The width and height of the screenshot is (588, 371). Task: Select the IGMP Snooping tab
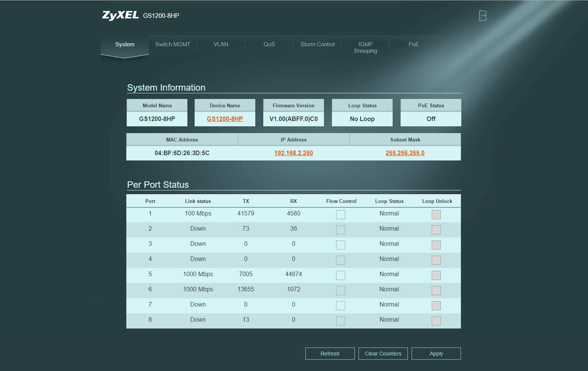[x=366, y=47]
